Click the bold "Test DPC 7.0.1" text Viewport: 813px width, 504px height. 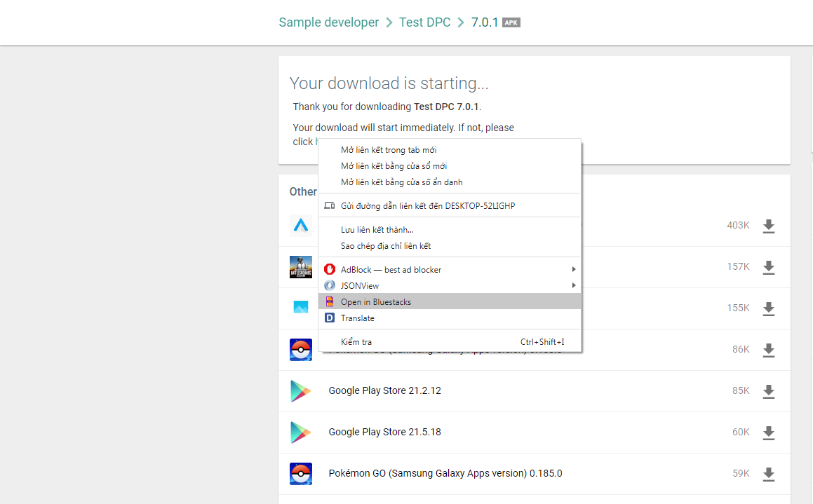click(446, 107)
